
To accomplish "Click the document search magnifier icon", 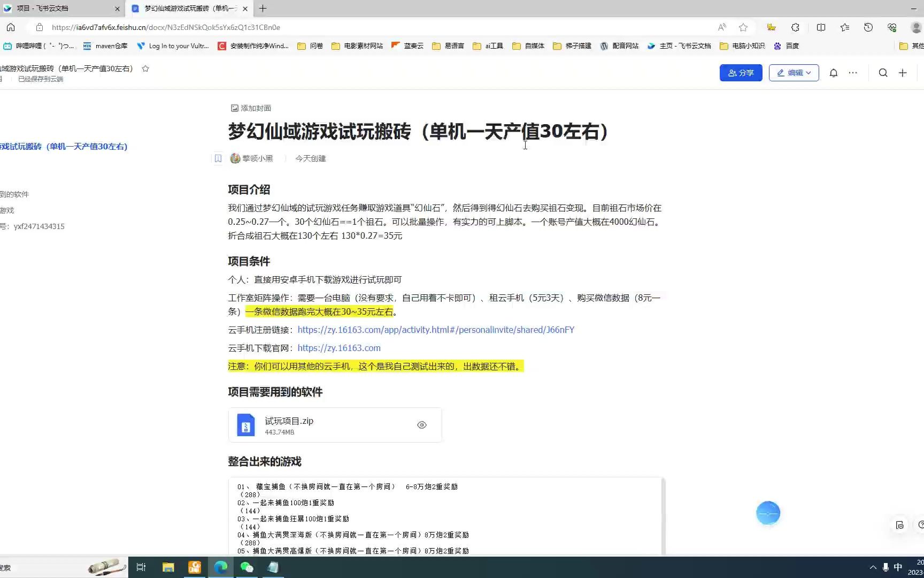I will (883, 73).
